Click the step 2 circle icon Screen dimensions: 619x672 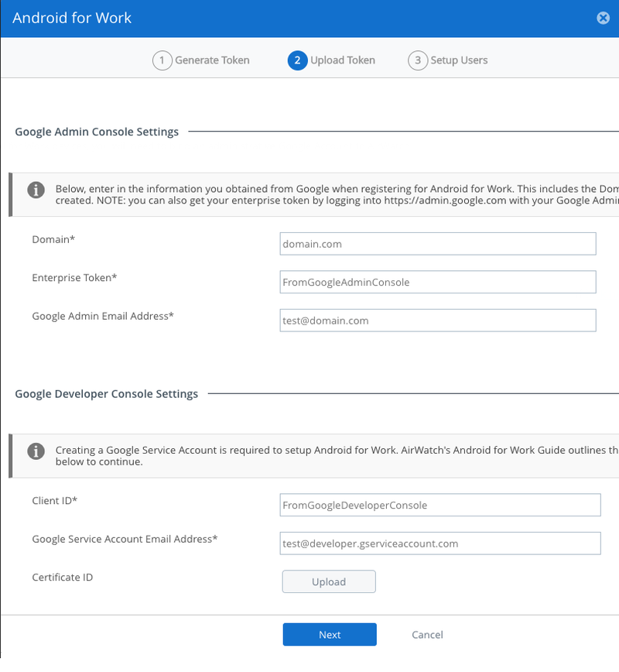(x=297, y=60)
